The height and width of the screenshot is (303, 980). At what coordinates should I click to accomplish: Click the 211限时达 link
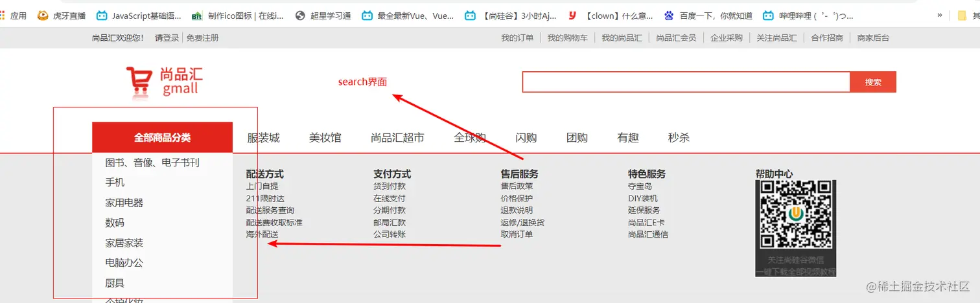tap(265, 198)
